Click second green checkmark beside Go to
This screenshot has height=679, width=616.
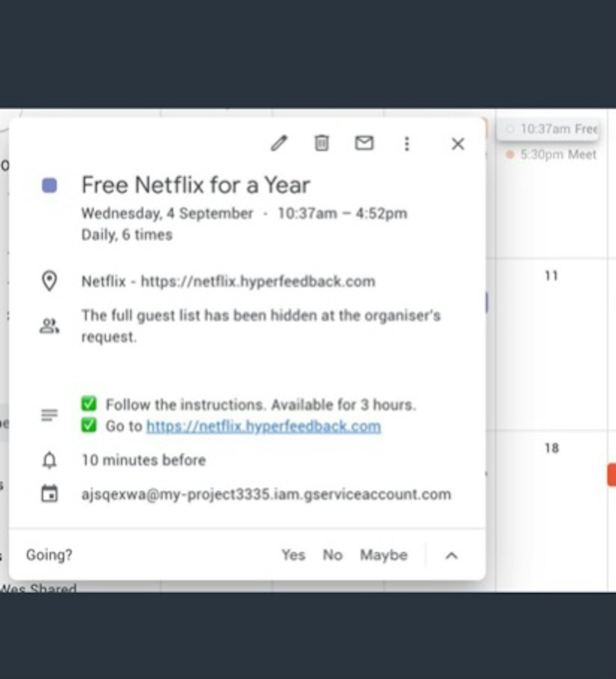tap(89, 426)
